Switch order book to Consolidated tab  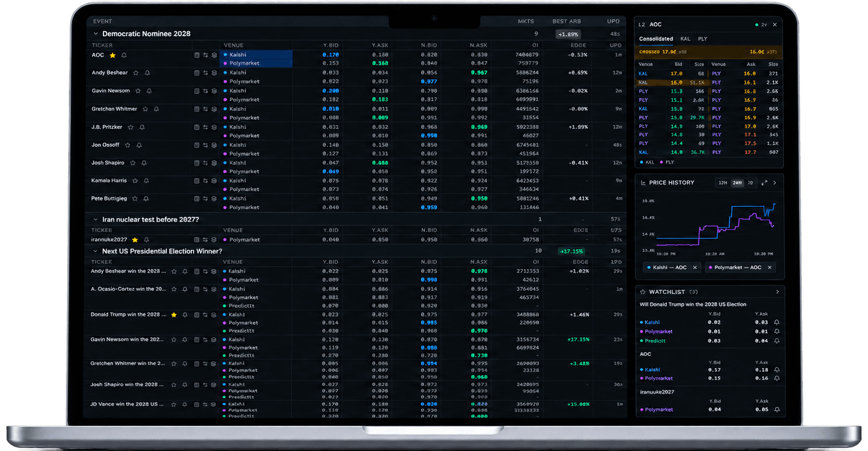[x=656, y=39]
